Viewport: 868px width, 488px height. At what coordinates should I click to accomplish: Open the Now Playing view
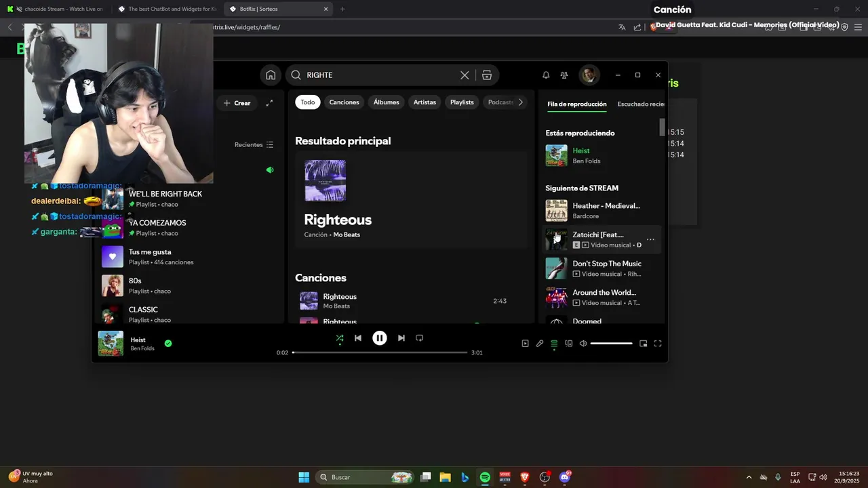pos(525,344)
